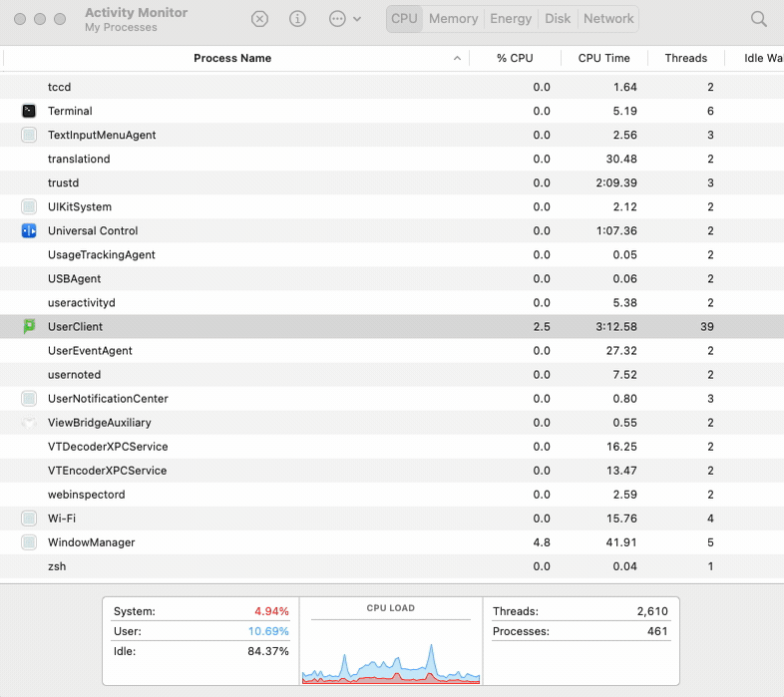Screen dimensions: 784x697
Task: Select the webinspectord process row
Action: (392, 495)
